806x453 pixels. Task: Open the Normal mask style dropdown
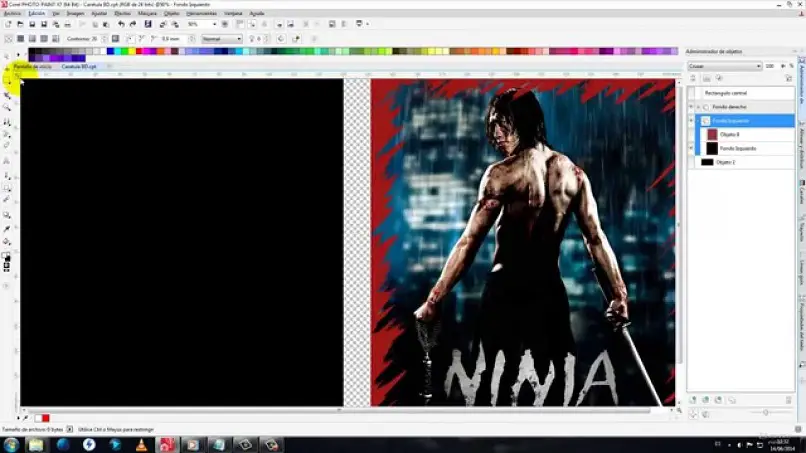(239, 39)
